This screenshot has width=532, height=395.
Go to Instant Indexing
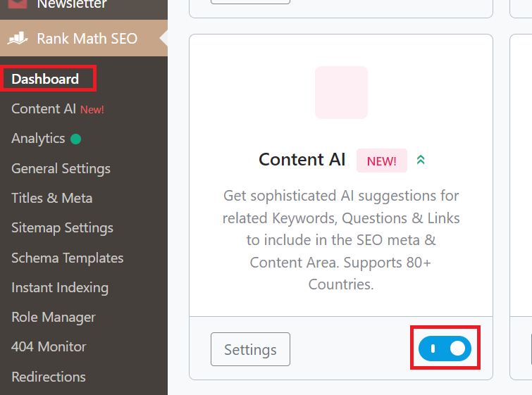(60, 288)
